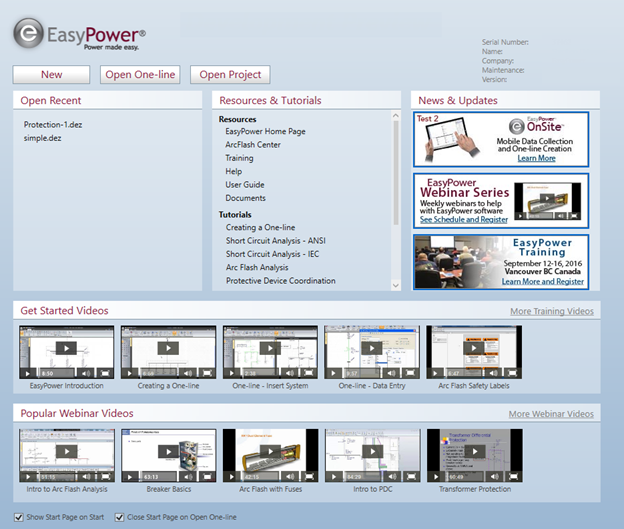
Task: Fullscreen icon on One-line Data Entry video
Action: click(411, 373)
